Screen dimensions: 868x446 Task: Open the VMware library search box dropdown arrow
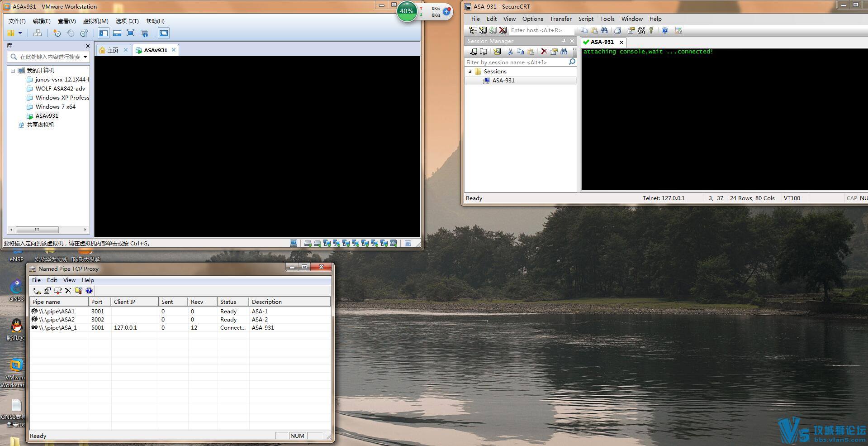click(85, 57)
